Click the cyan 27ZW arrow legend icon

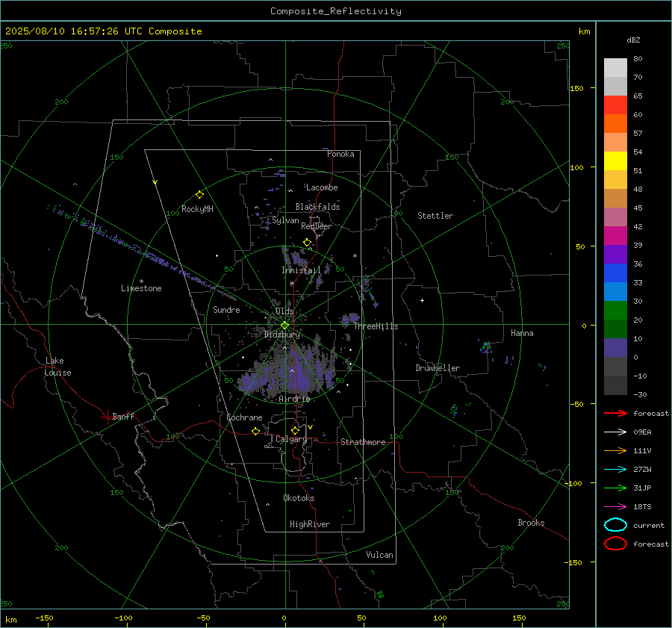pos(615,470)
